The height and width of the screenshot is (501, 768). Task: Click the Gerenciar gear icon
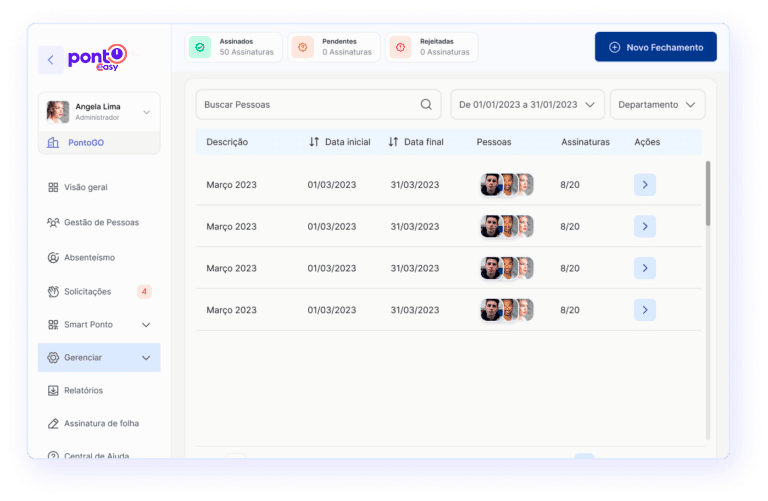point(53,358)
